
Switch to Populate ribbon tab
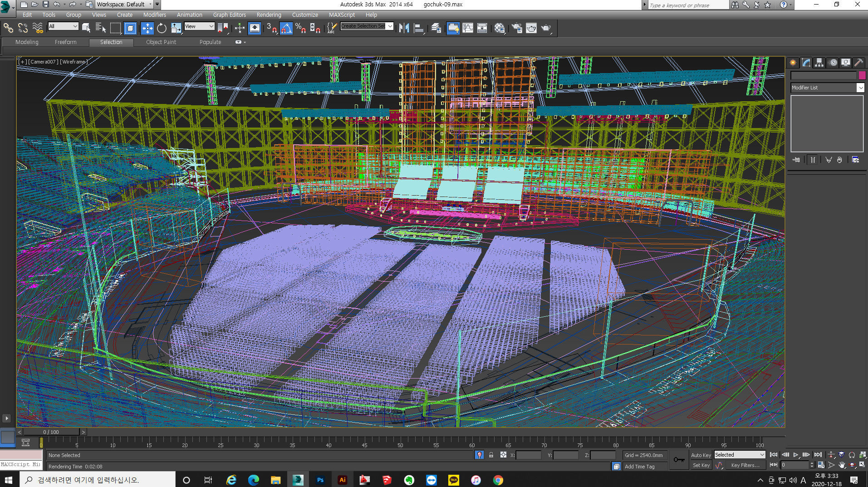pyautogui.click(x=210, y=42)
